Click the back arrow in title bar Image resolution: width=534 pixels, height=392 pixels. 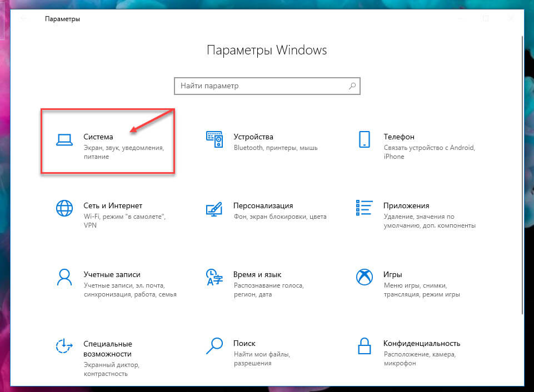23,19
